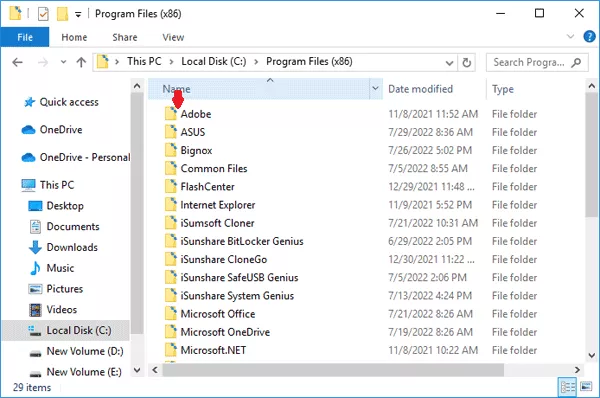Screen dimensions: 600x398
Task: Sort by the Type column
Action: click(x=503, y=89)
